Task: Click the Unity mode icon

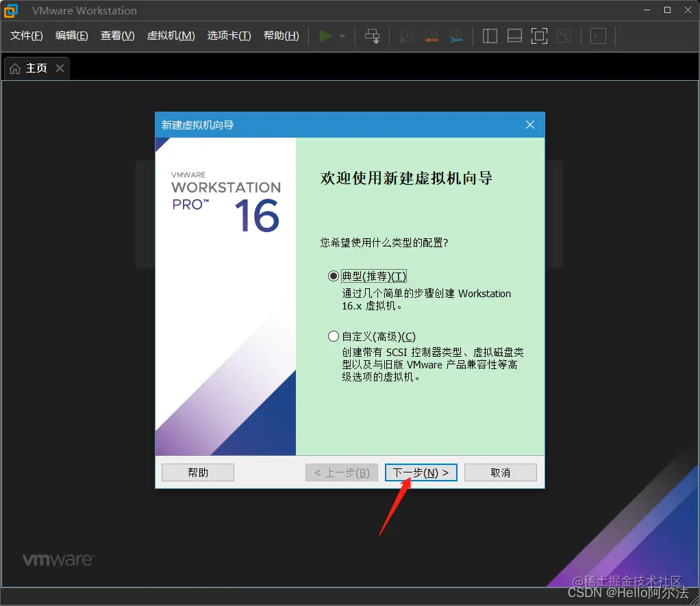Action: [564, 36]
